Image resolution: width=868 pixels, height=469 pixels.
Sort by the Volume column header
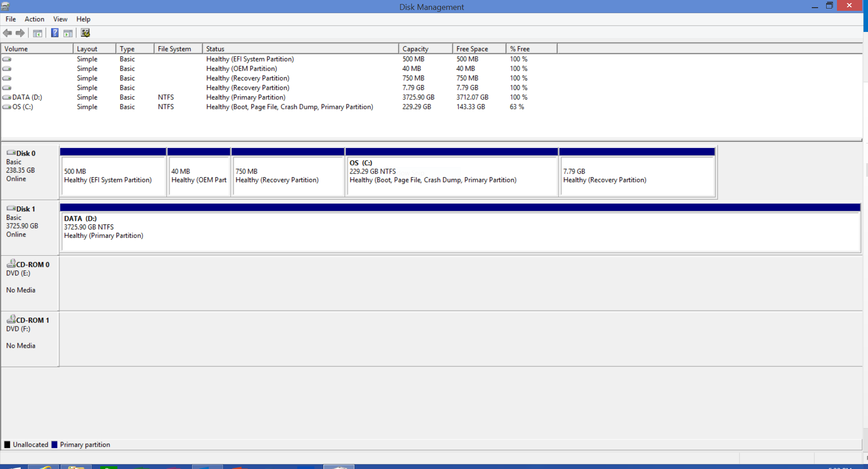pyautogui.click(x=37, y=49)
